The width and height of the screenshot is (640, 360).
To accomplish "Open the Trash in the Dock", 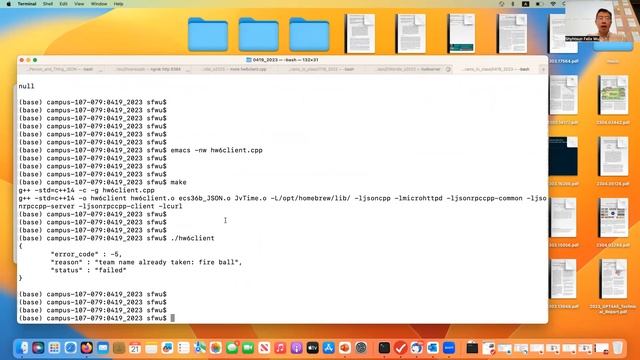I will pyautogui.click(x=618, y=348).
